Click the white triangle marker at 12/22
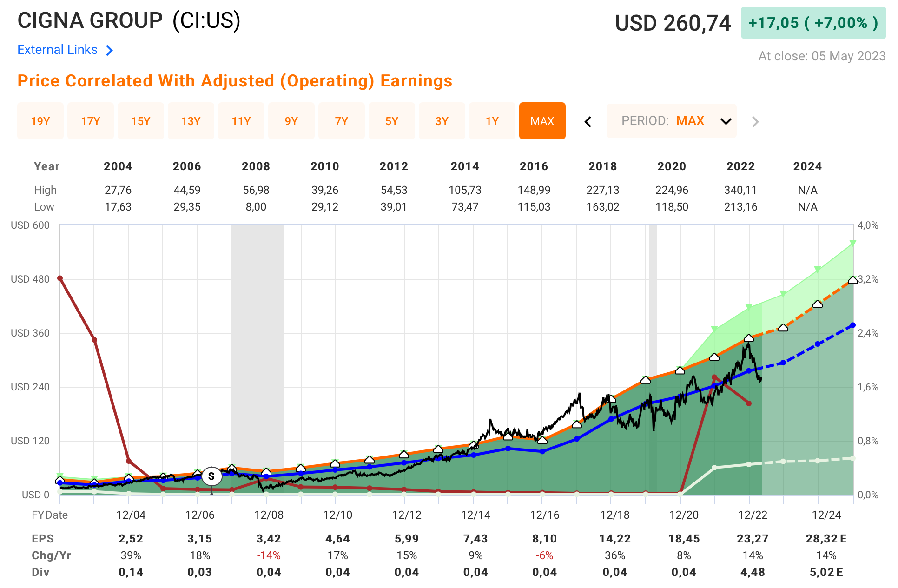 pyautogui.click(x=749, y=338)
